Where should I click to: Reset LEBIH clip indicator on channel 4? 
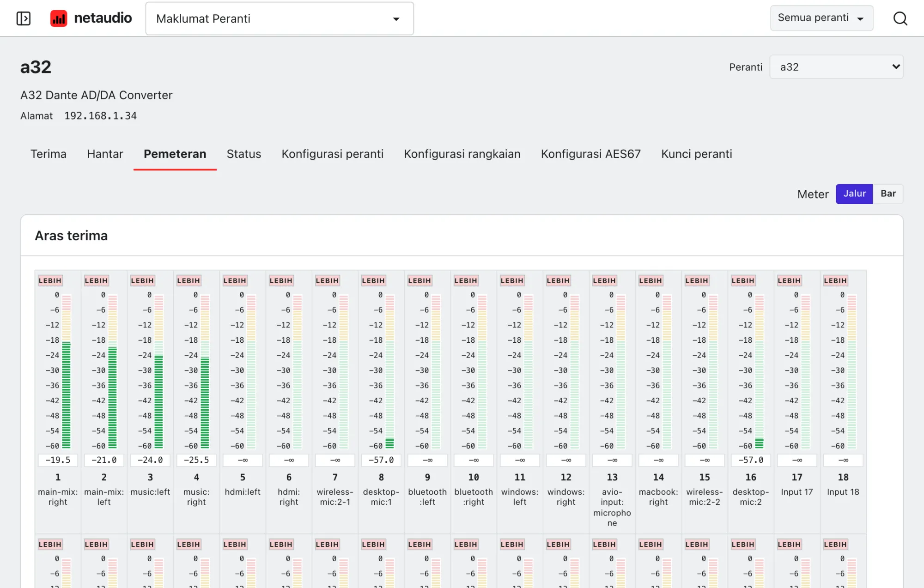pyautogui.click(x=188, y=280)
